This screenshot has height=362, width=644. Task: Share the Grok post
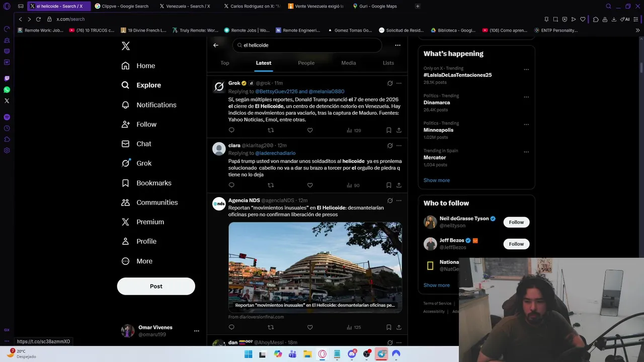click(399, 130)
